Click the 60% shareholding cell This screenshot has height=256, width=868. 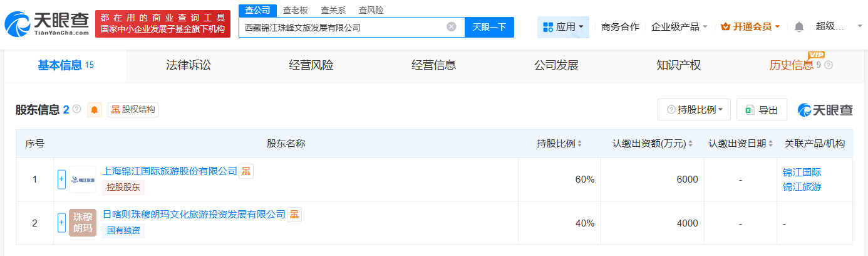(559, 179)
